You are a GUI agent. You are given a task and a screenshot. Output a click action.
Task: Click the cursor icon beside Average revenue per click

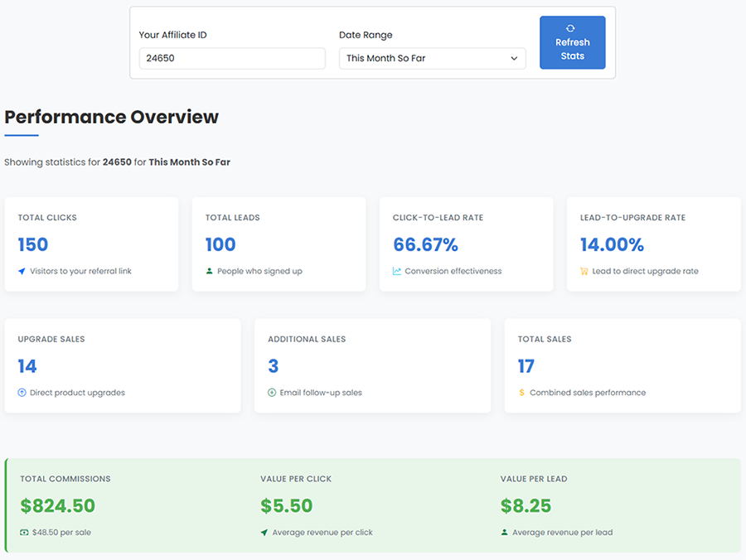click(265, 533)
